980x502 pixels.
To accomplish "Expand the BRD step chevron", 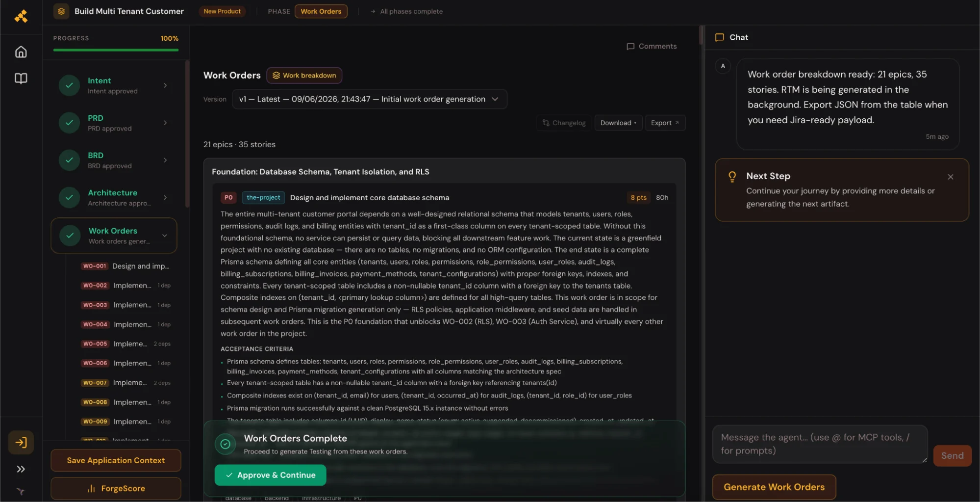I will coord(165,160).
